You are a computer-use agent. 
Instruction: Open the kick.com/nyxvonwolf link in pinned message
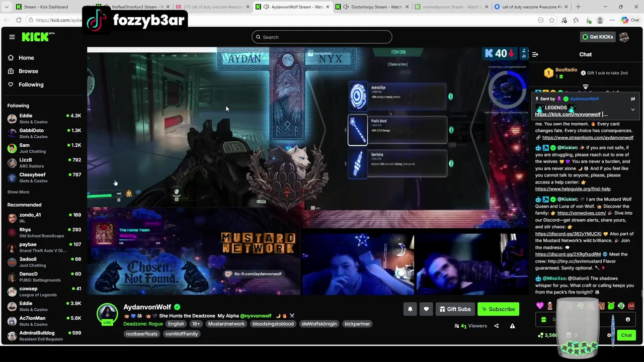click(568, 115)
